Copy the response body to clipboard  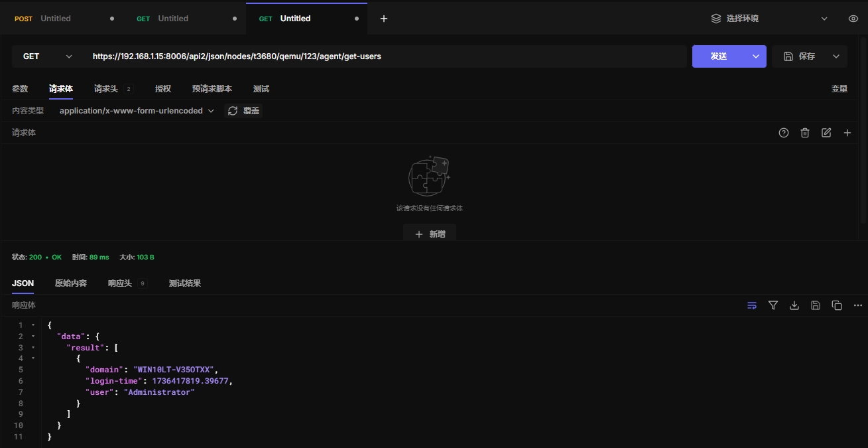(x=837, y=305)
